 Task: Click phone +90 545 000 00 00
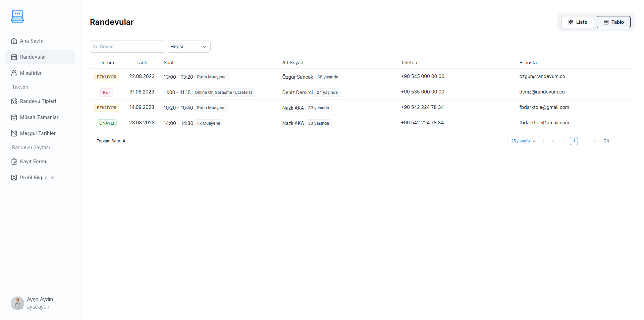coord(423,76)
